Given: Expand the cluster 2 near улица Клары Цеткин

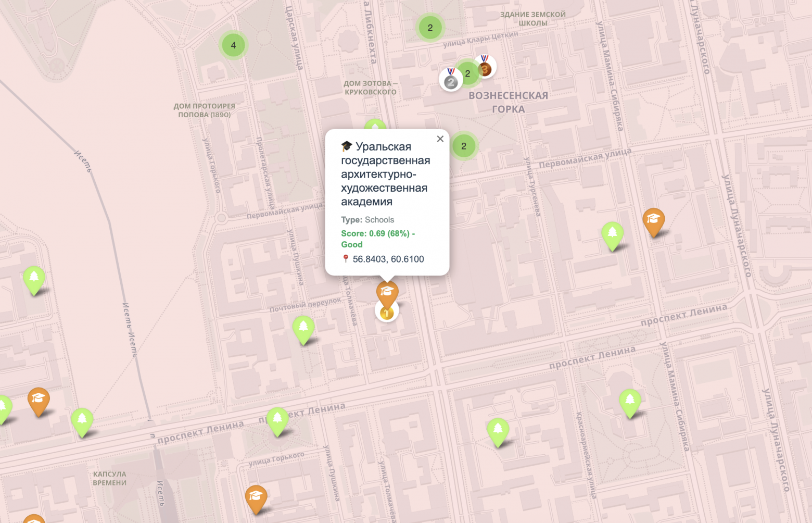Looking at the screenshot, I should [x=430, y=28].
